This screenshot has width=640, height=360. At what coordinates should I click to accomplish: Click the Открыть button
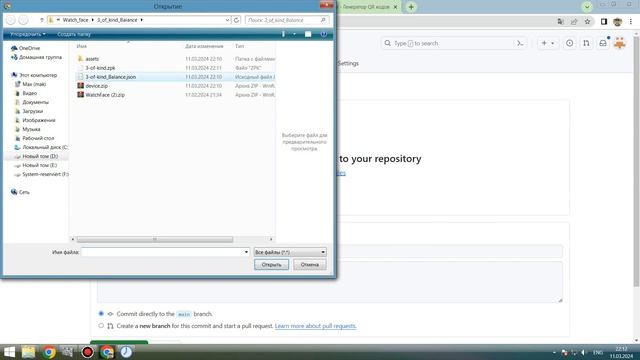271,264
